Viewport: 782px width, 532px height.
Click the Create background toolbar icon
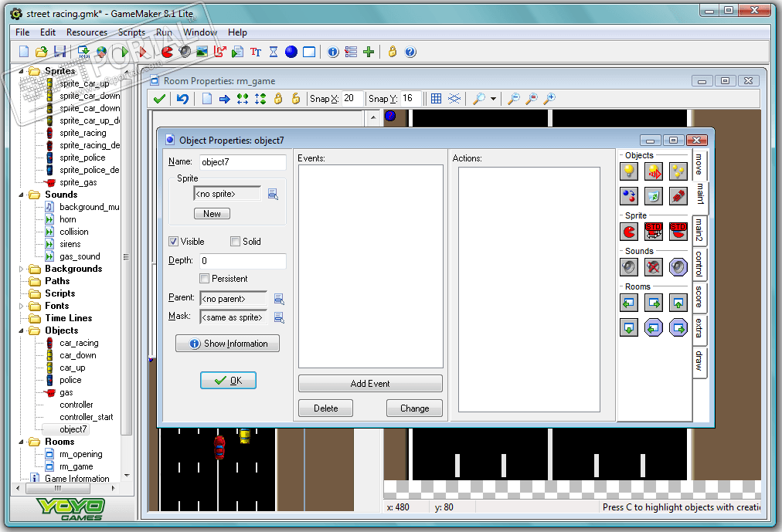(x=202, y=52)
